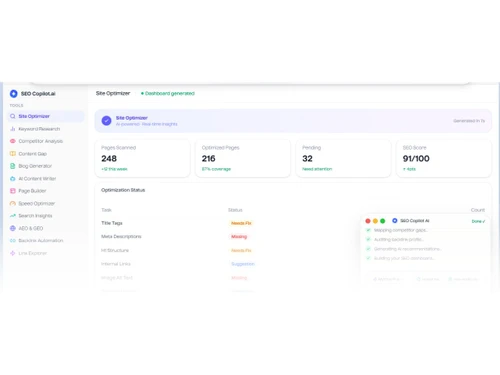
Task: Click the check beside Auditing backlink profile
Action: (x=368, y=239)
